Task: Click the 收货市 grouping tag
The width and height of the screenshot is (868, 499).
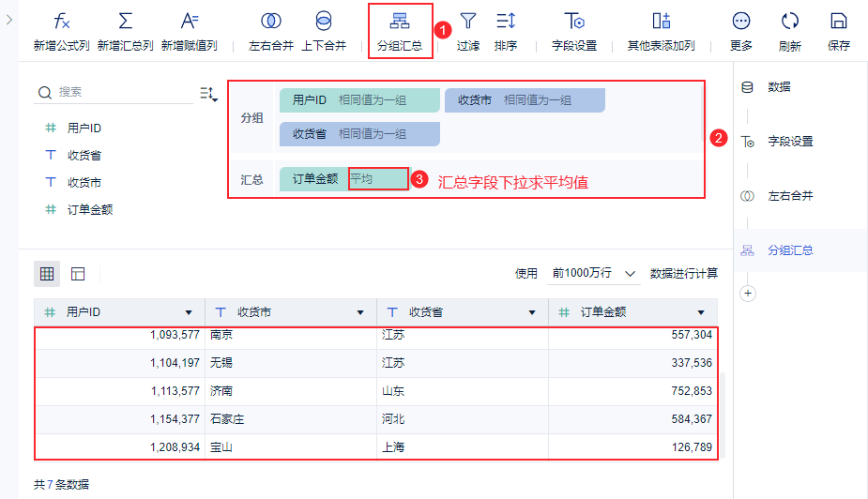Action: (x=525, y=100)
